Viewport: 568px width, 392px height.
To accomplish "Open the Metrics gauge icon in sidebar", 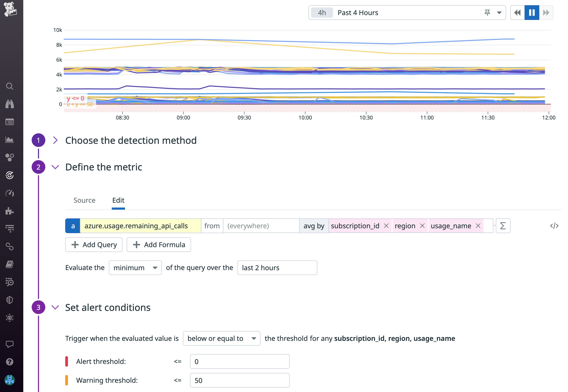I will (10, 193).
